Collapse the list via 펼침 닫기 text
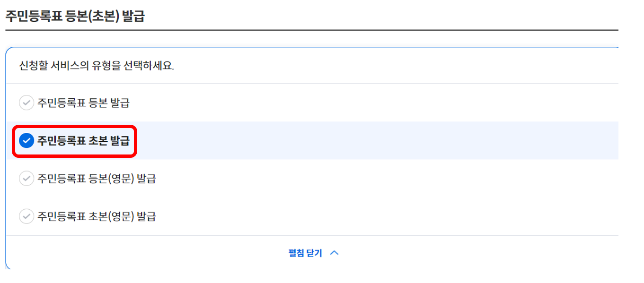The width and height of the screenshot is (644, 283). 305,253
